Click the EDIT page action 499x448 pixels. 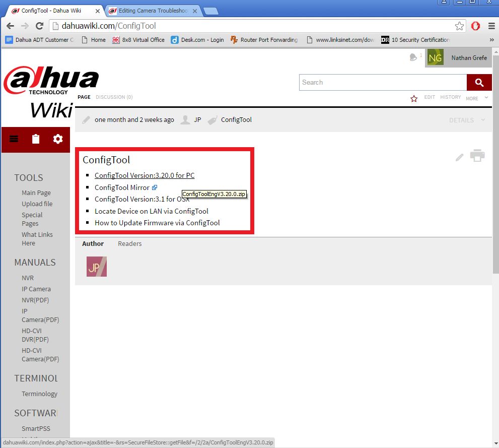pos(430,97)
